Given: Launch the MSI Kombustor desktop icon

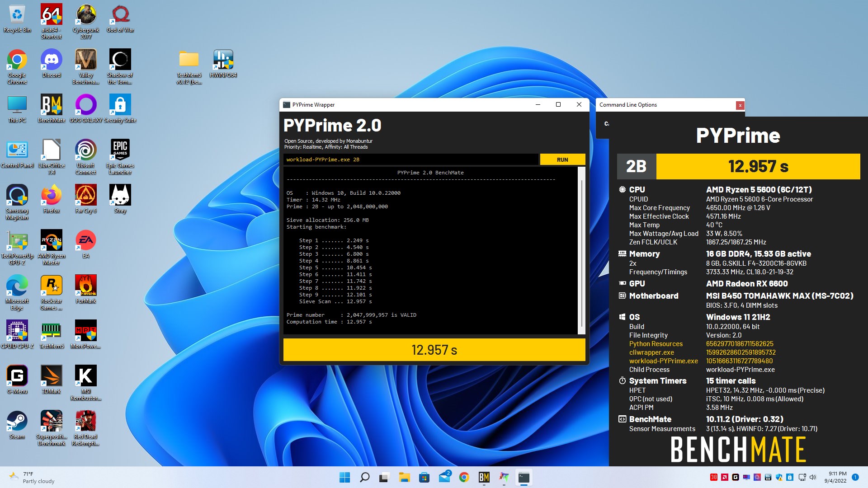Looking at the screenshot, I should 86,383.
